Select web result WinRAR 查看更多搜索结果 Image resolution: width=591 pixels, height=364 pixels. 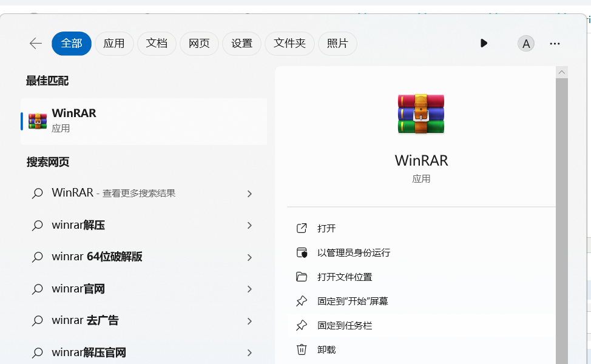pyautogui.click(x=144, y=194)
